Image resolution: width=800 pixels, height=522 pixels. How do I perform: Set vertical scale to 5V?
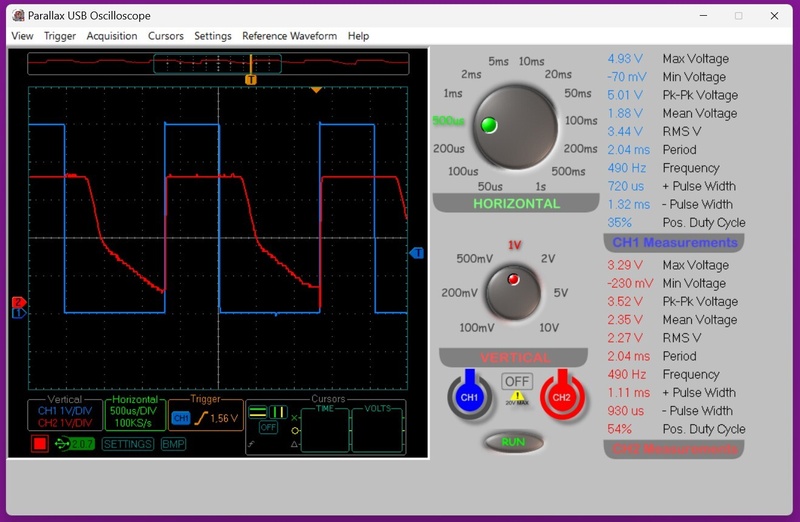coord(561,293)
